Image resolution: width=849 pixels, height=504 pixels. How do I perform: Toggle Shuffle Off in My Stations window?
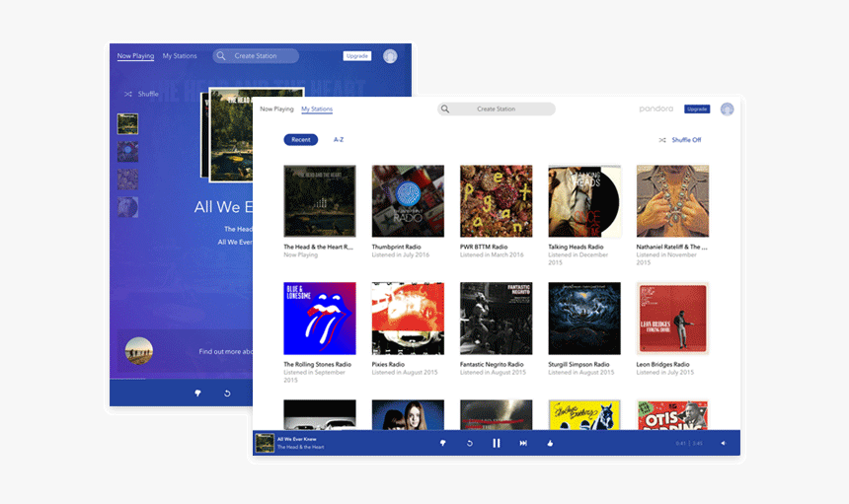(x=686, y=139)
